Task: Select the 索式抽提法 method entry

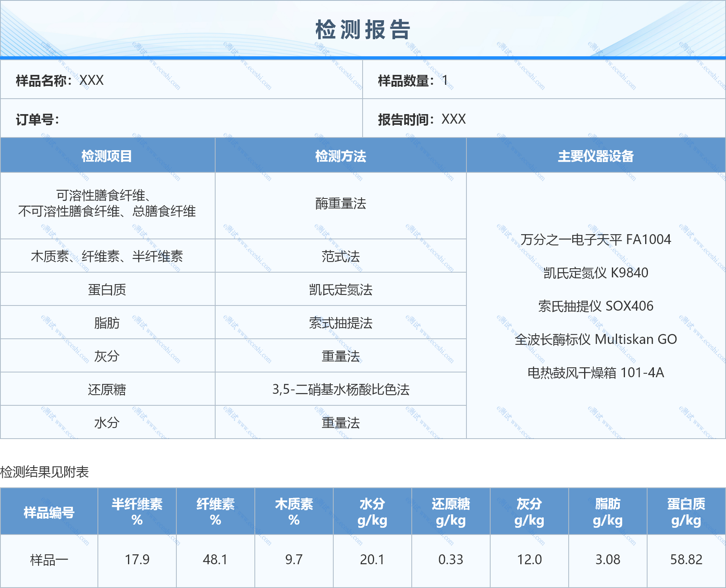Action: coord(340,323)
